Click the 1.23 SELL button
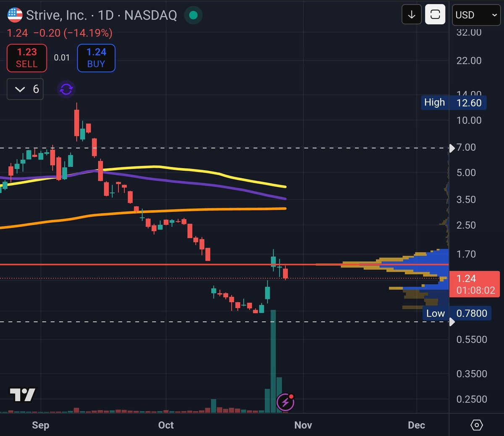Viewport: 504px width, 436px height. point(27,58)
